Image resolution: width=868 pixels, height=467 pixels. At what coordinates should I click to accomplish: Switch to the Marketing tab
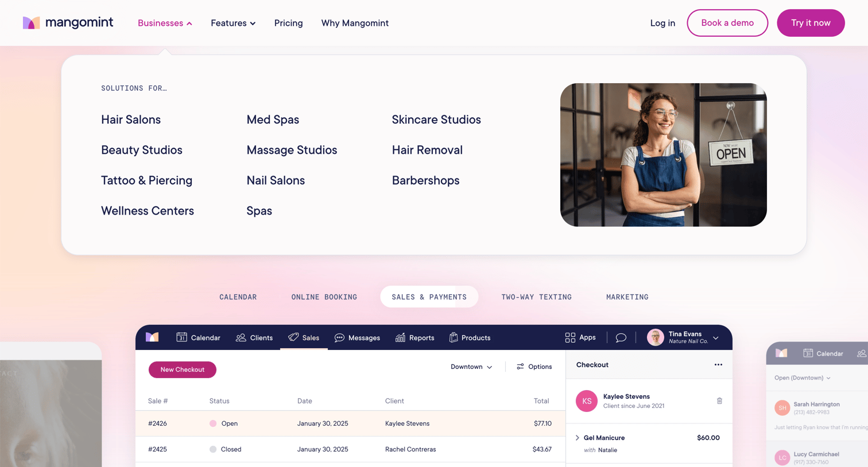(x=627, y=297)
